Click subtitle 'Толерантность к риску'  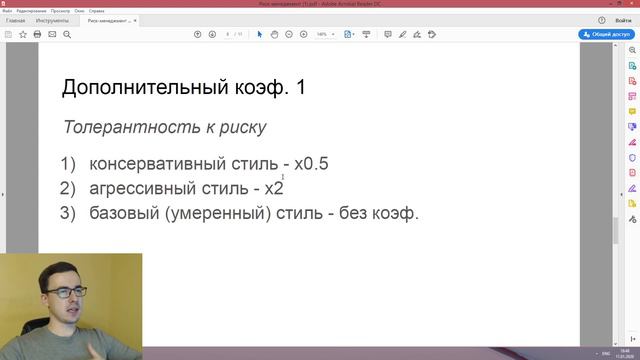click(164, 127)
